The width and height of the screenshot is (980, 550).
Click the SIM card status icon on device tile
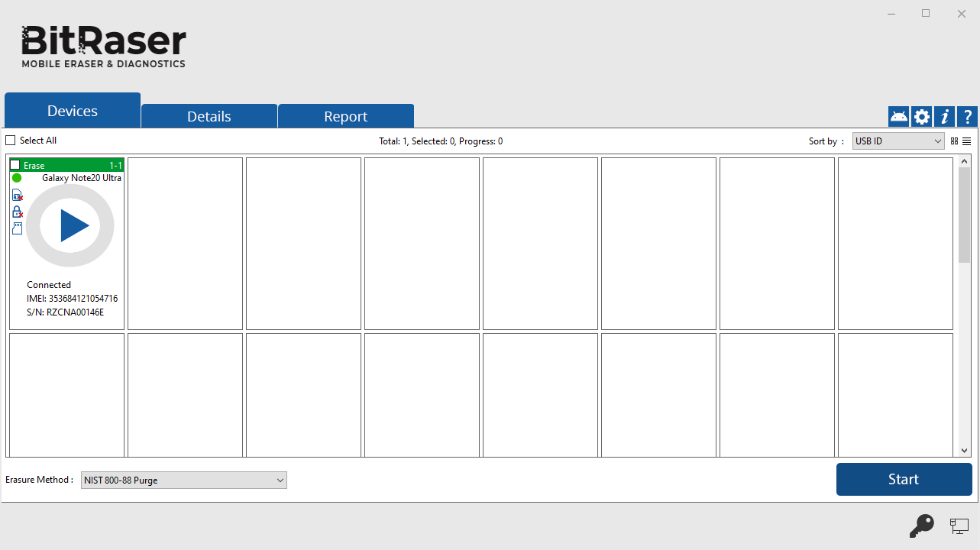coord(17,195)
